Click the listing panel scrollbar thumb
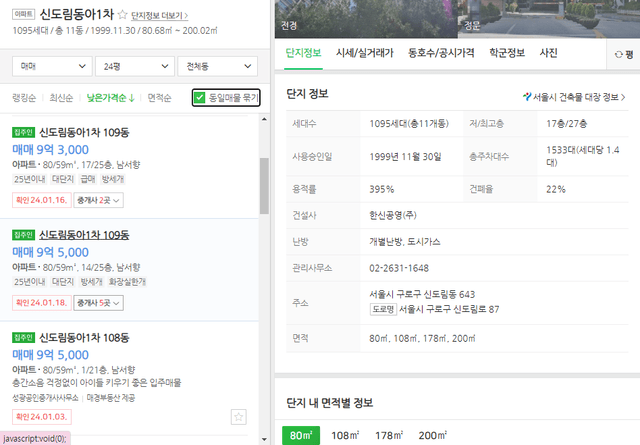This screenshot has height=445, width=640. [x=264, y=186]
